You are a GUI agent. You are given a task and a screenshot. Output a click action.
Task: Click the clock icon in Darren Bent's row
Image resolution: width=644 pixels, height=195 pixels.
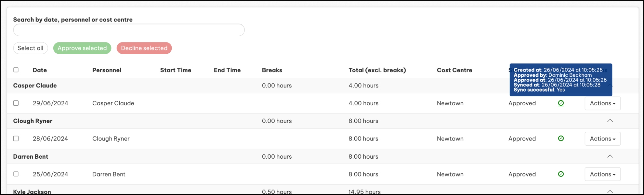coord(561,174)
